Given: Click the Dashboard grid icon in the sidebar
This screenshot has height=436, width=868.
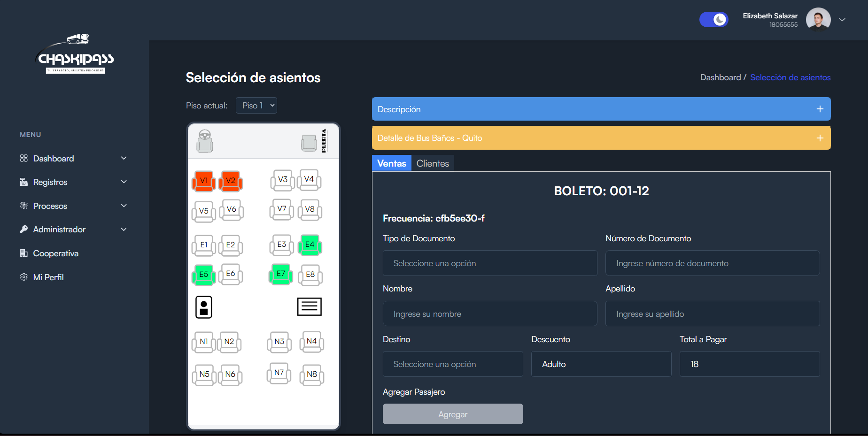Looking at the screenshot, I should coord(23,158).
